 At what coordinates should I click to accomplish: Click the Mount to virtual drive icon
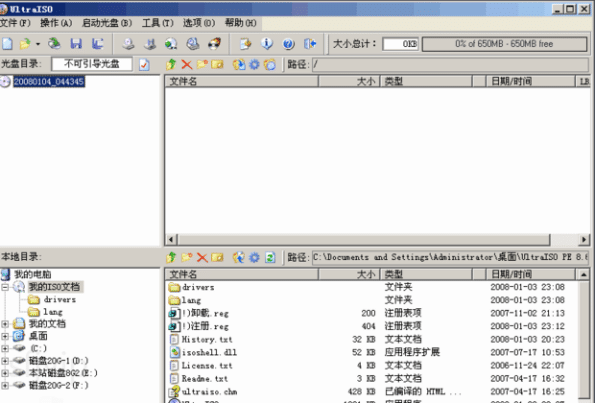[x=193, y=44]
